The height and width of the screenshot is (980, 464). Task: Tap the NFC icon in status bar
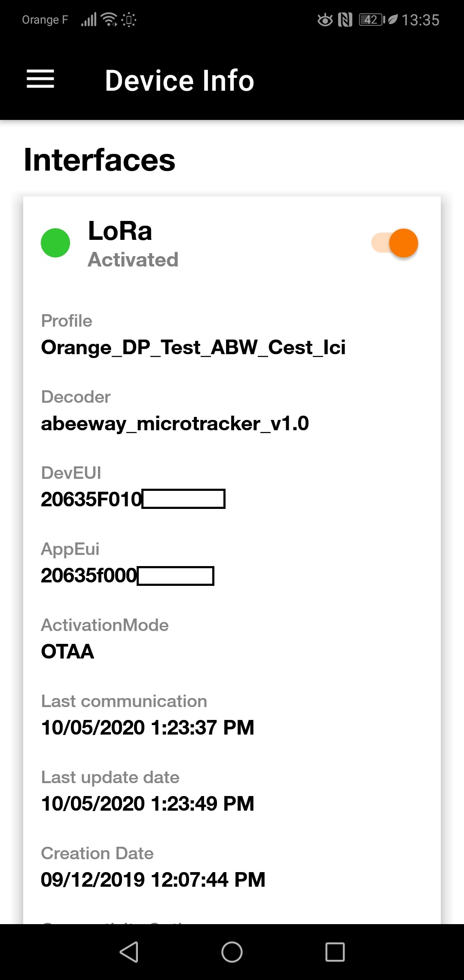344,18
